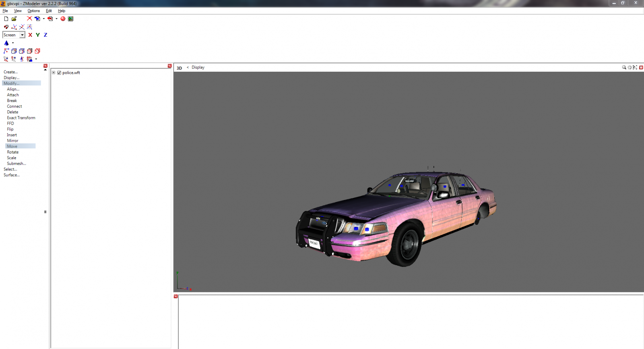Click the Open file folder icon
Viewport: 644px width, 349px height.
14,19
